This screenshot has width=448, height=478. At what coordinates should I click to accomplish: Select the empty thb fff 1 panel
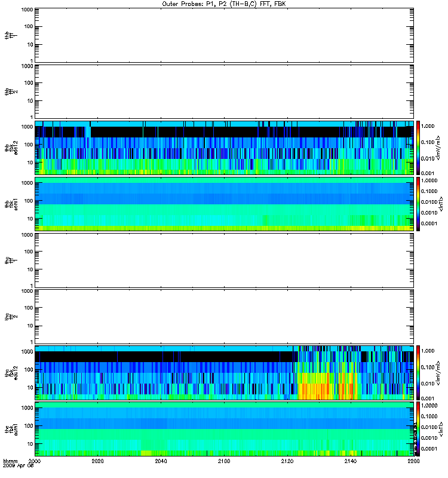224,35
